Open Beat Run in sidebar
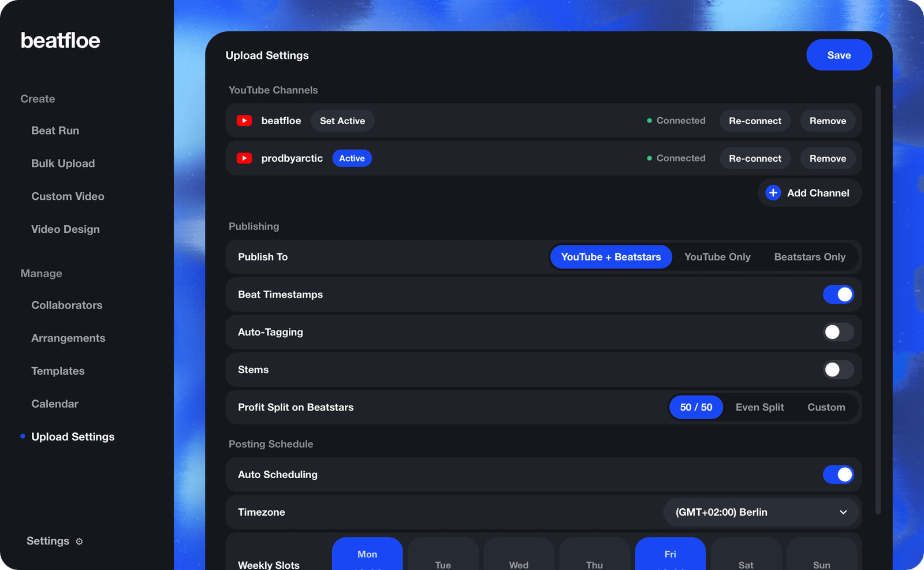 55,131
